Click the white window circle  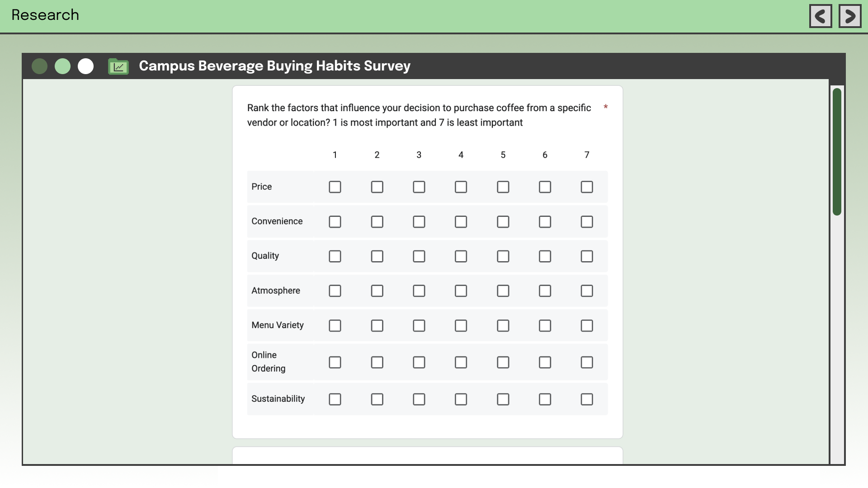pos(86,66)
